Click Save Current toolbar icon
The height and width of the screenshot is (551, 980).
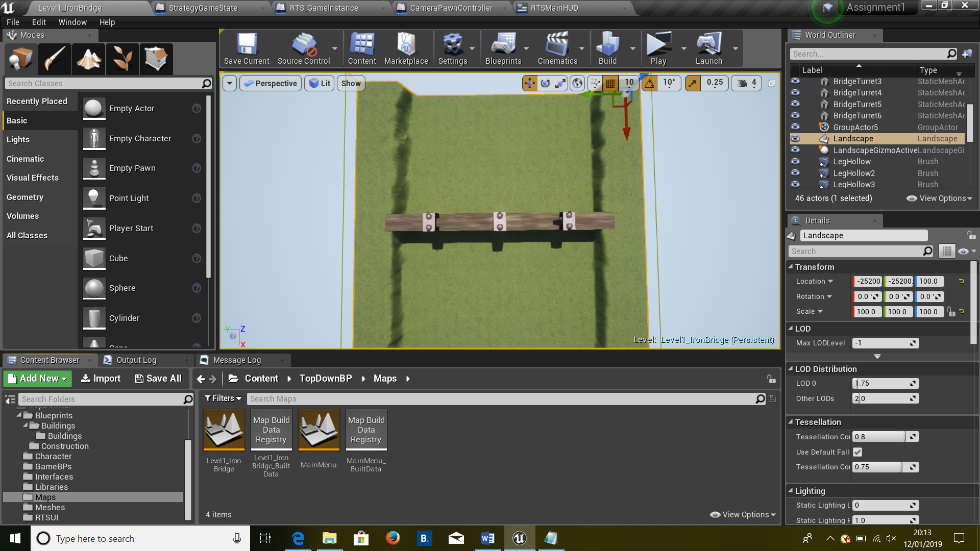pyautogui.click(x=247, y=48)
